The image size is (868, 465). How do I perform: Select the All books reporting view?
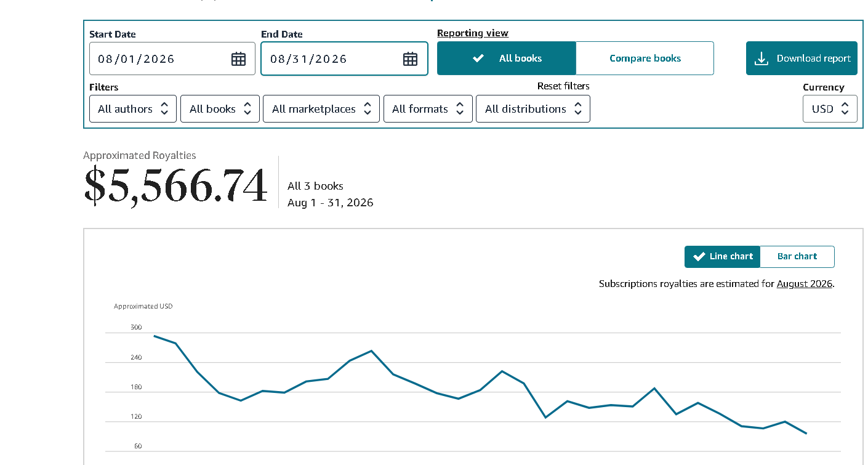[x=507, y=59]
